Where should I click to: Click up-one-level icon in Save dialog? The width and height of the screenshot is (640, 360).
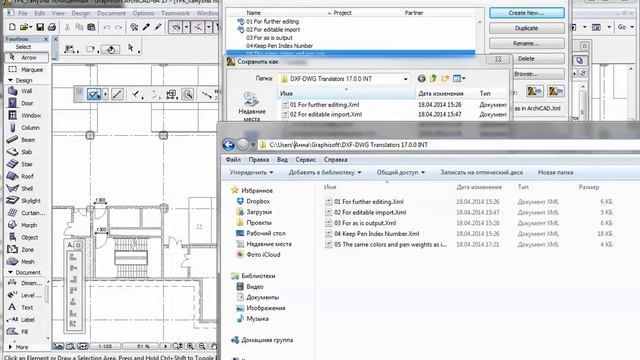tap(433, 78)
